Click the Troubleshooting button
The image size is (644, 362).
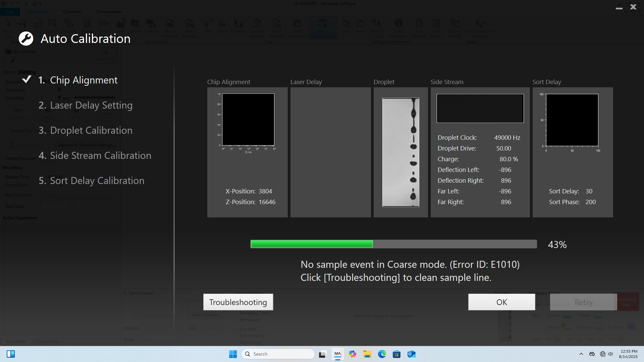tap(238, 302)
